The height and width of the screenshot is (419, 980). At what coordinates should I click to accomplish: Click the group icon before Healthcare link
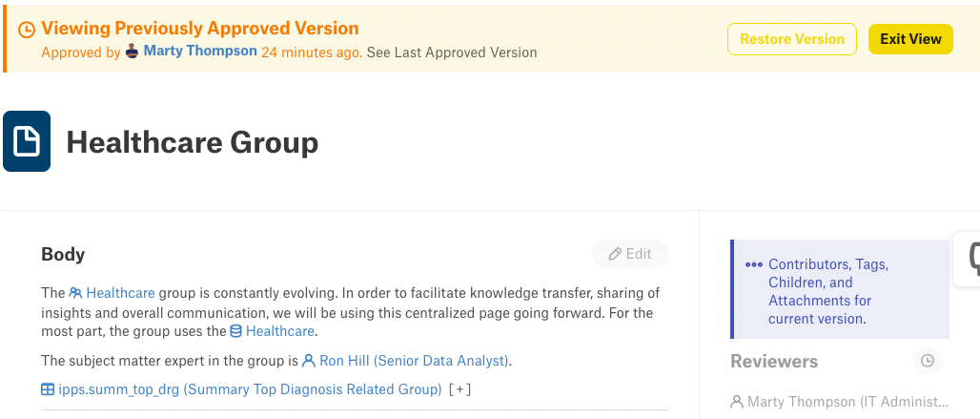pos(75,293)
